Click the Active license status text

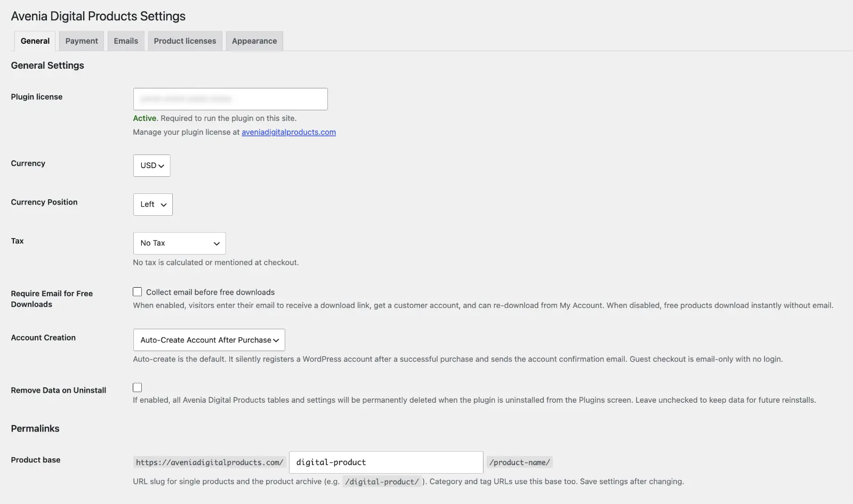coord(144,118)
